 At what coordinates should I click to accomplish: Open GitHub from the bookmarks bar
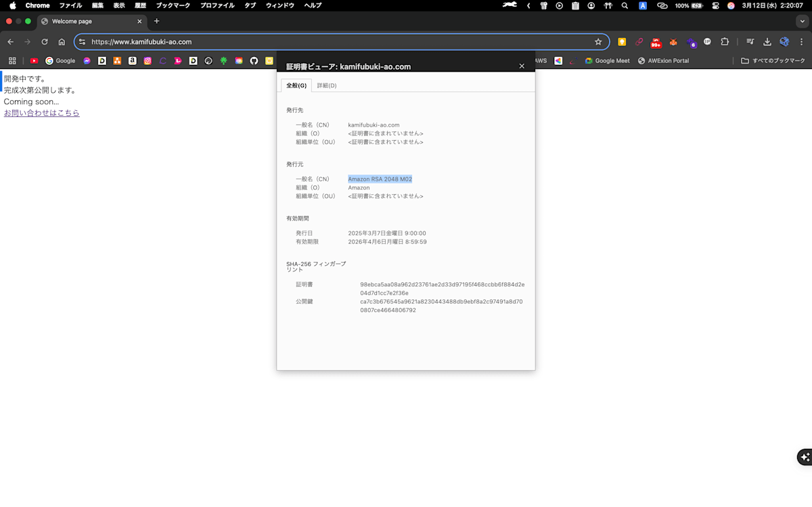point(254,60)
